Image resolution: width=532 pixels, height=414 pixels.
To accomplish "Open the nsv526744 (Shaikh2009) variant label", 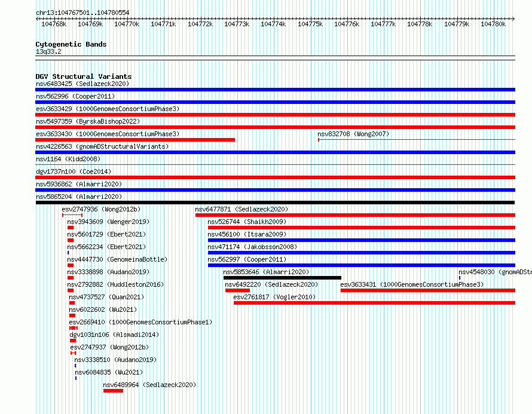I will click(247, 222).
